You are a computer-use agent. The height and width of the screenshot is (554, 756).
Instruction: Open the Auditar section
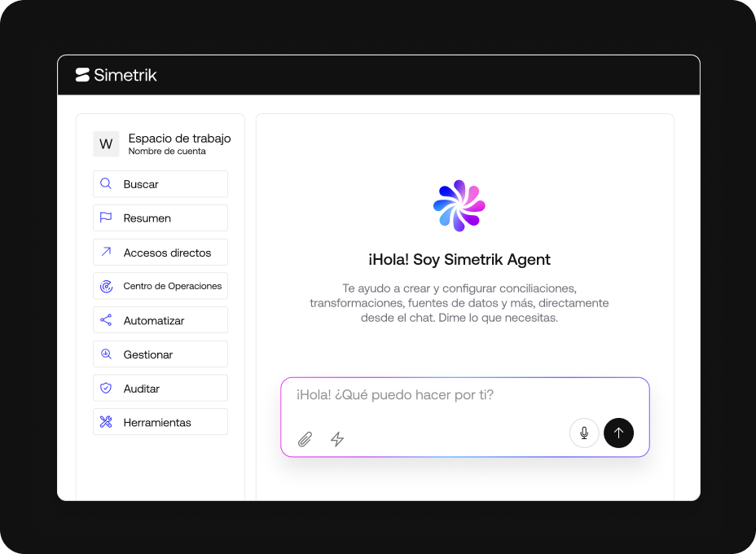click(160, 388)
